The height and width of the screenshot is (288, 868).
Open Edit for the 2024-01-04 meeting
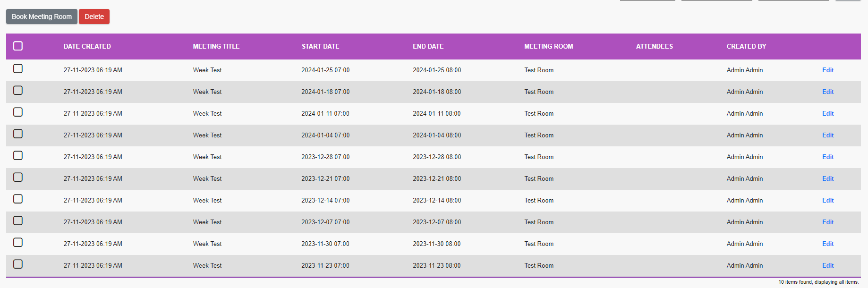(827, 135)
